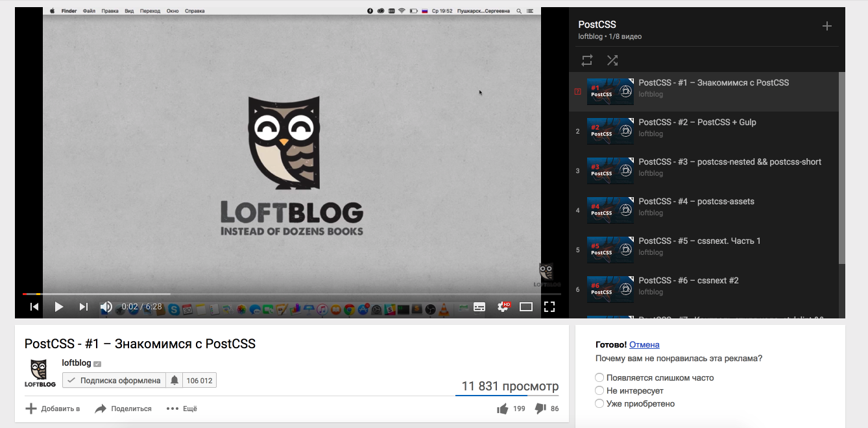This screenshot has height=428, width=868.
Task: Open thumbnail of PostCSS #6 video
Action: (x=610, y=290)
